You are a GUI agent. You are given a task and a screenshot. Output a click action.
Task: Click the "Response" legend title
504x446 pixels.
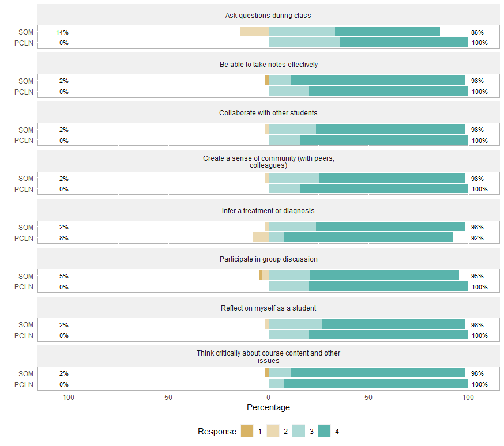[x=217, y=432]
